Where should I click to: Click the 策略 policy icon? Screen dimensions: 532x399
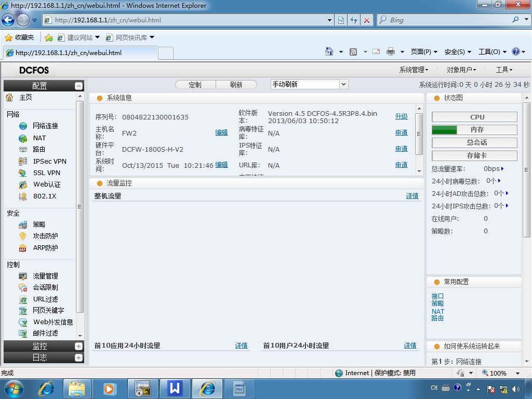(23, 224)
